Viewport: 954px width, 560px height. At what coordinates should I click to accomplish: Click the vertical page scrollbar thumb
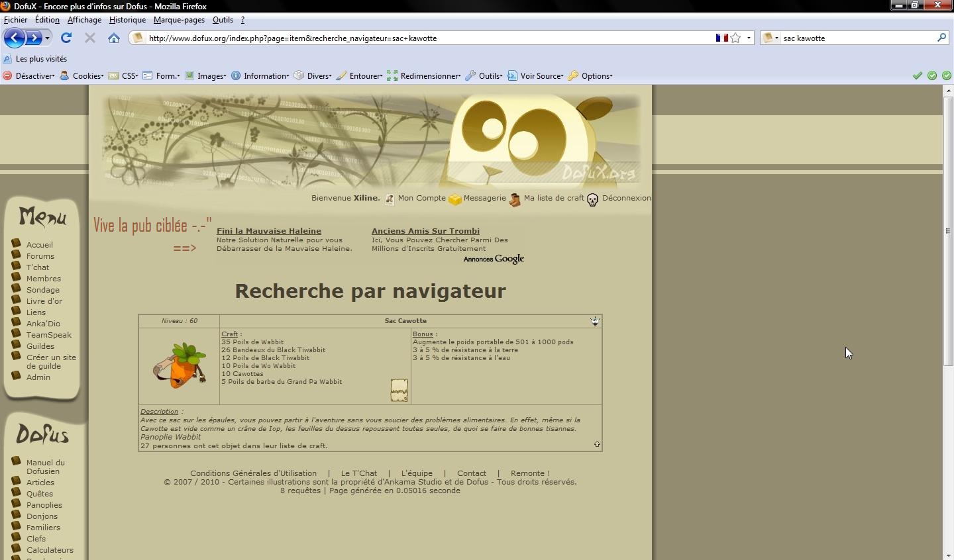(948, 231)
